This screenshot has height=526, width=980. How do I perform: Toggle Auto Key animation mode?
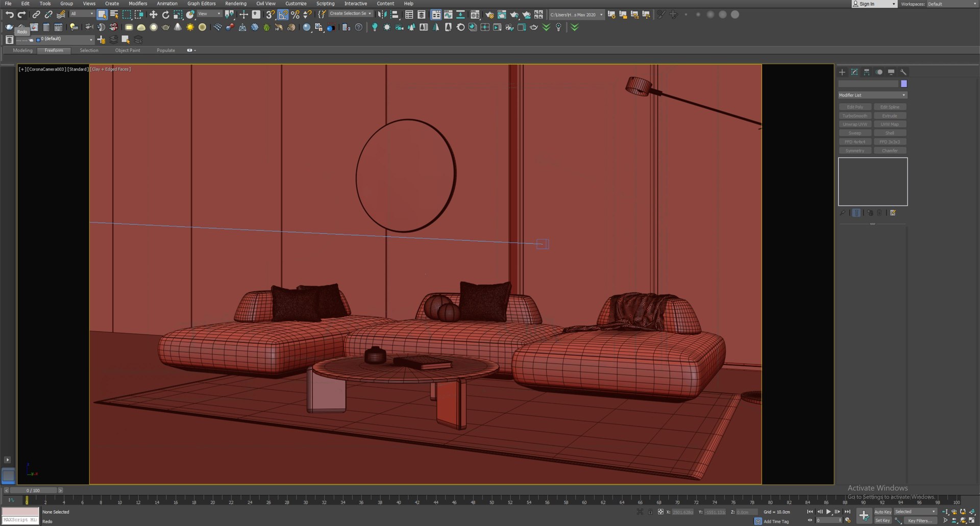click(x=883, y=512)
